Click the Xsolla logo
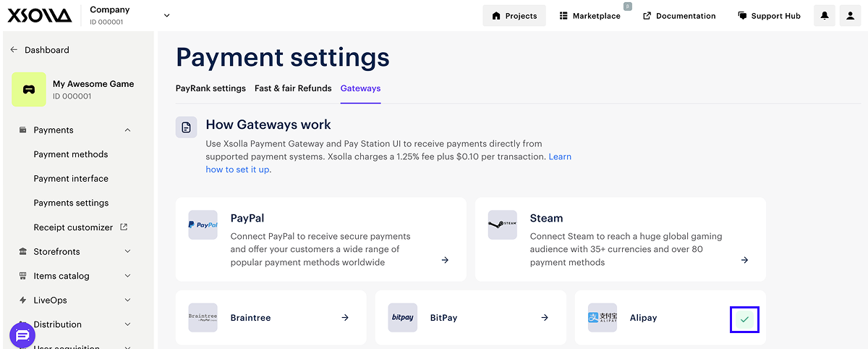This screenshot has height=349, width=868. tap(40, 15)
